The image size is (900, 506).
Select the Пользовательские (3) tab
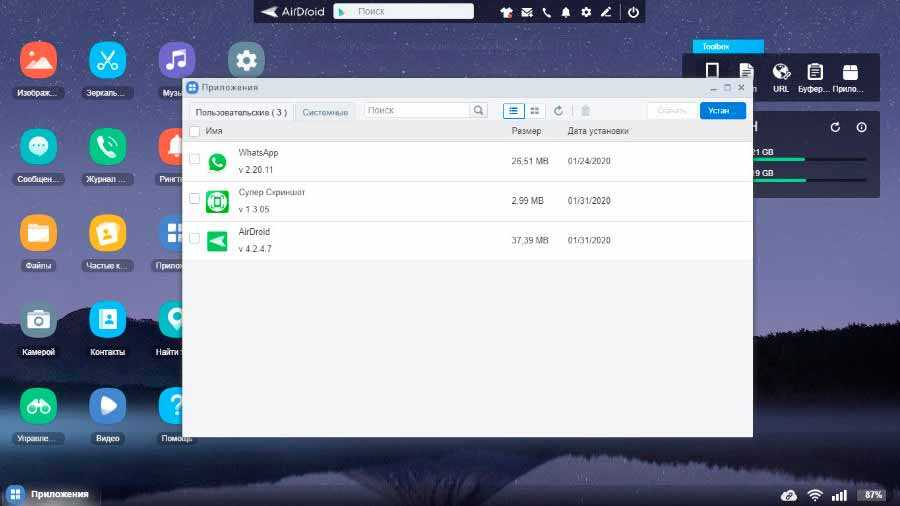click(x=241, y=112)
